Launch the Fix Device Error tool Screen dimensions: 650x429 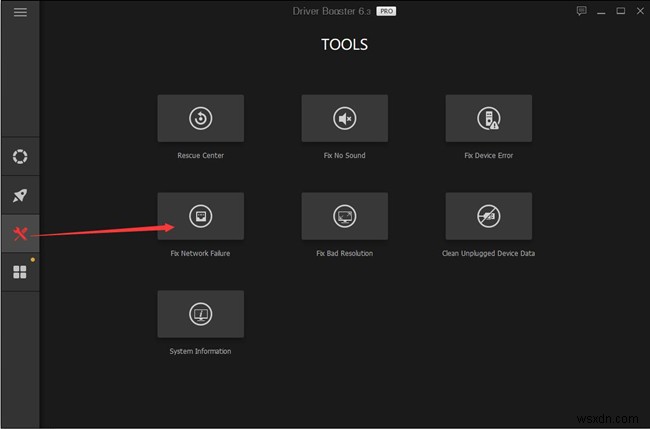[489, 118]
